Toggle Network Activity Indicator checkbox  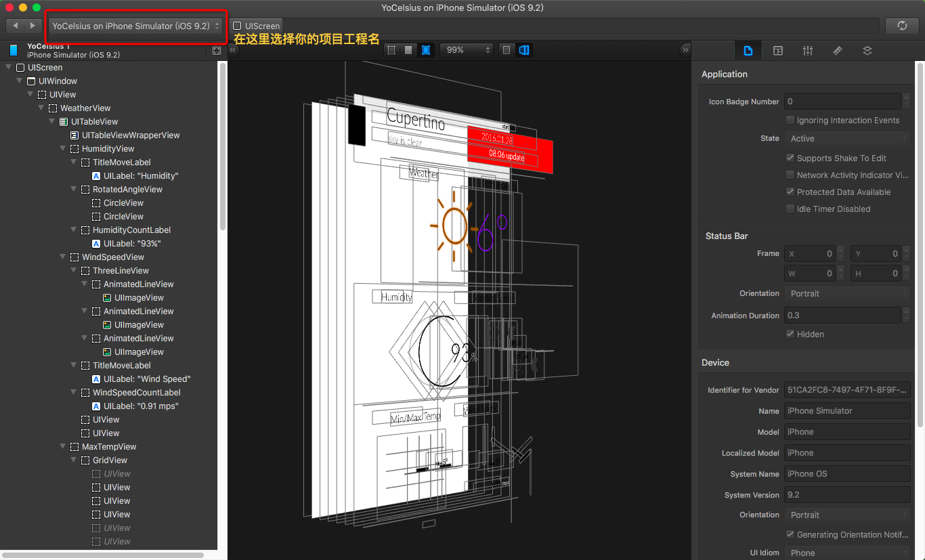pyautogui.click(x=790, y=175)
